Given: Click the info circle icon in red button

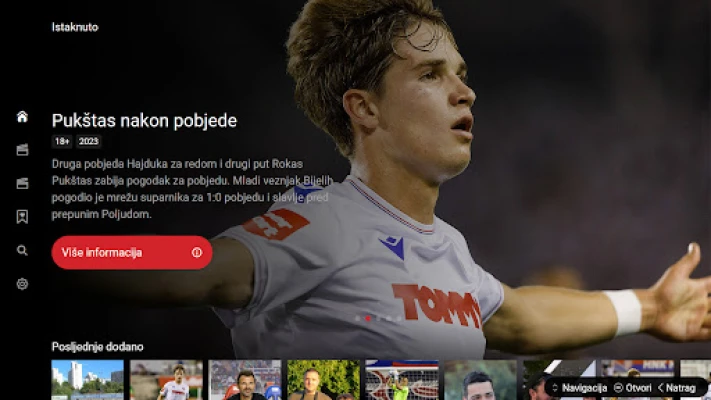Looking at the screenshot, I should tap(197, 253).
